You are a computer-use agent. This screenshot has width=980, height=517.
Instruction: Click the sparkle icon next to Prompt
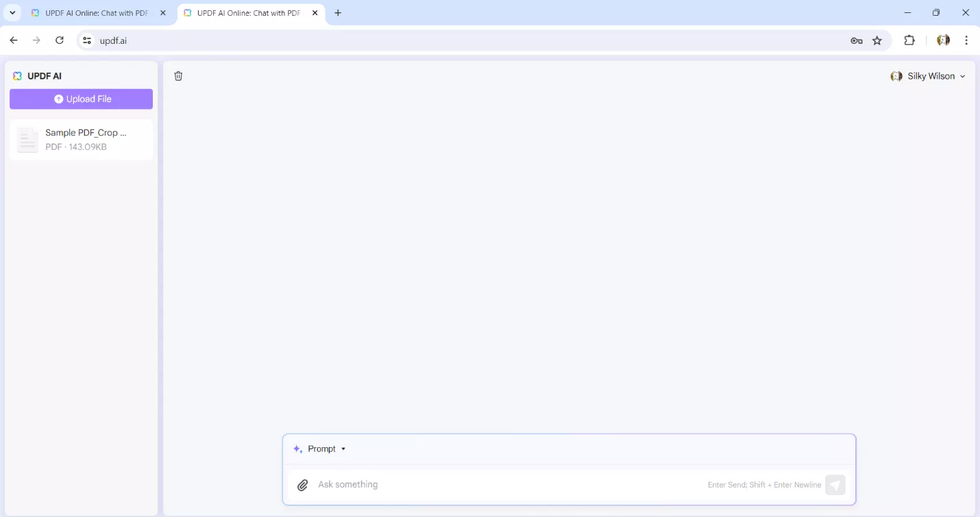click(297, 449)
